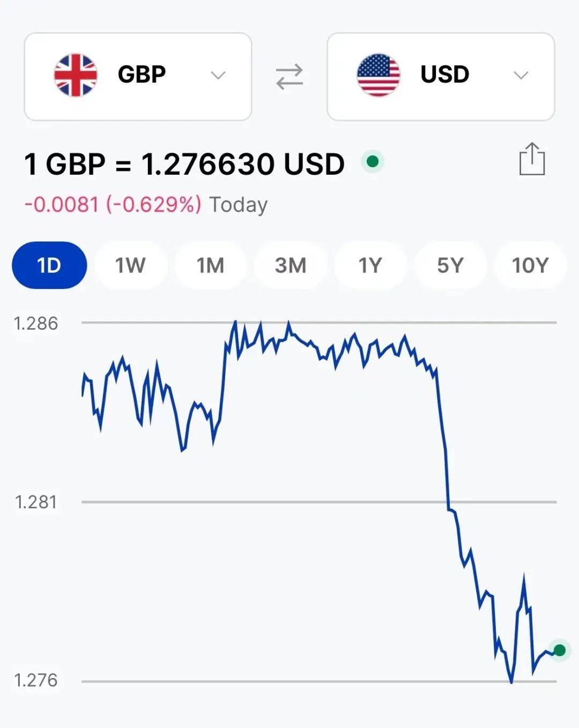Open the GBP currency selector
This screenshot has height=728, width=579.
(x=138, y=77)
